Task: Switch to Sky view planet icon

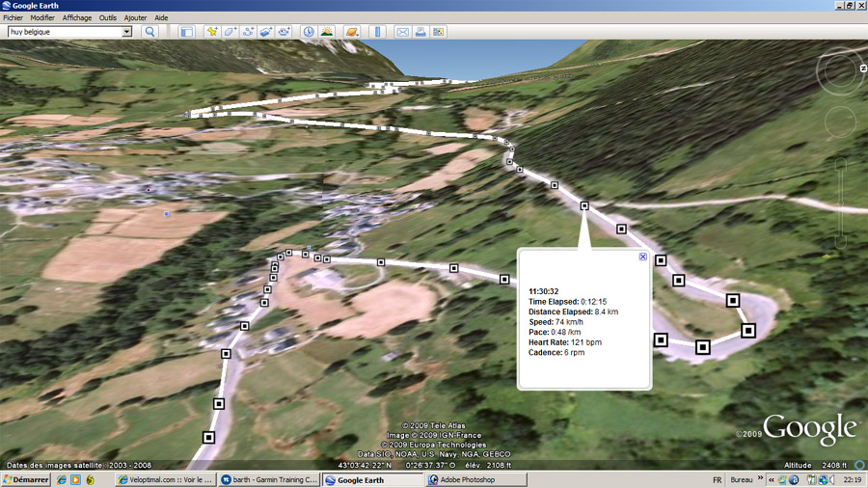Action: (x=352, y=32)
